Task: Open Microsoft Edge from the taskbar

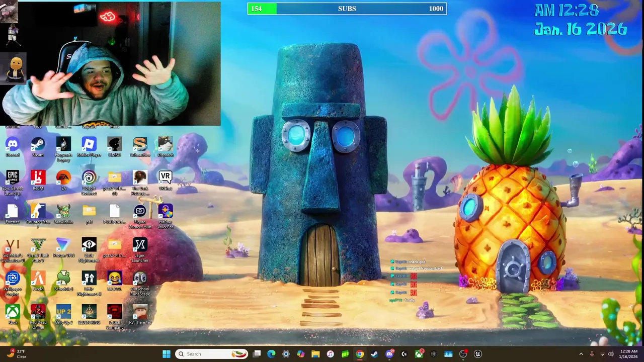Action: (x=271, y=354)
